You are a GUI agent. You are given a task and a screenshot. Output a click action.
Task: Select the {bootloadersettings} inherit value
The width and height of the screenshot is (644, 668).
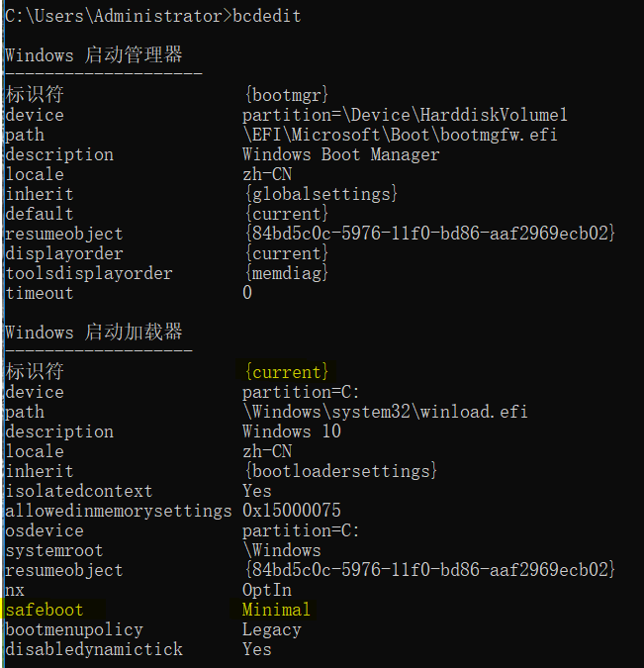coord(339,471)
